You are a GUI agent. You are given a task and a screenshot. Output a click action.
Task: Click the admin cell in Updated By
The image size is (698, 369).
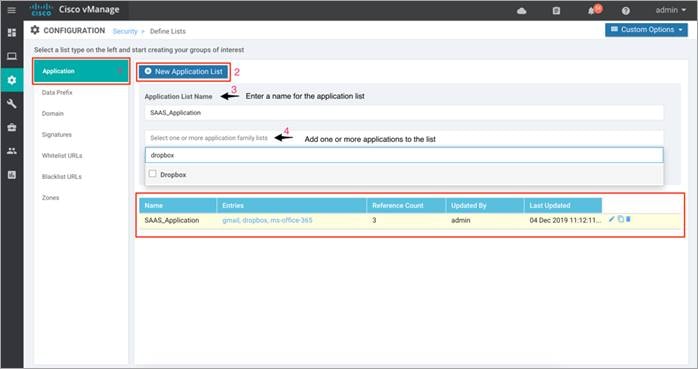pyautogui.click(x=461, y=220)
